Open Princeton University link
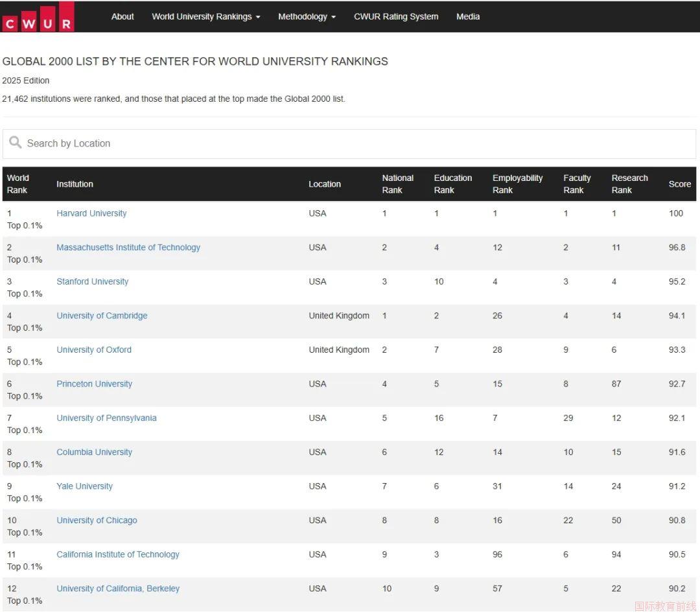The image size is (700, 614). tap(94, 384)
